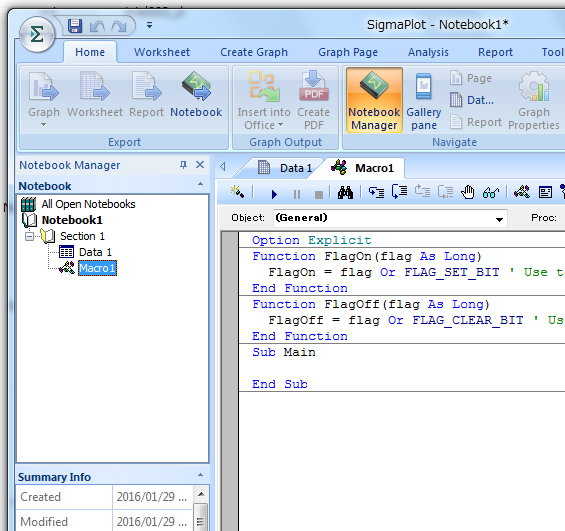
Task: Close the Notebook Manager pane
Action: point(200,165)
